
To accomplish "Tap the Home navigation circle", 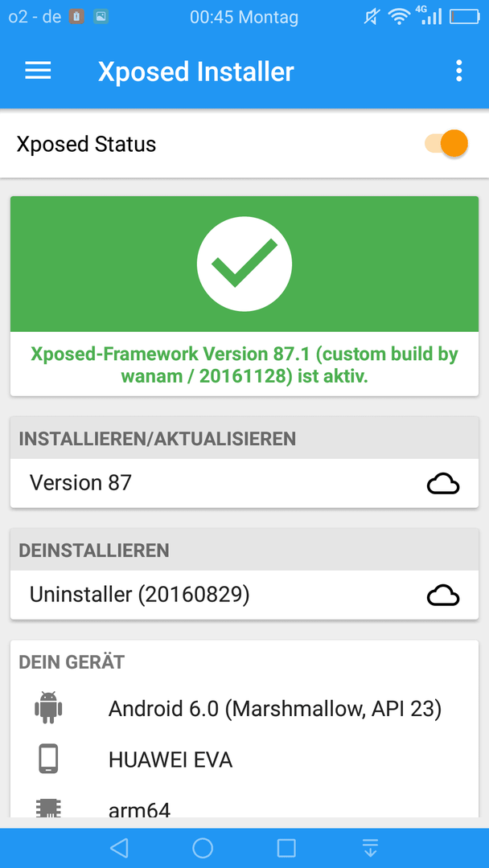I will pos(203,848).
